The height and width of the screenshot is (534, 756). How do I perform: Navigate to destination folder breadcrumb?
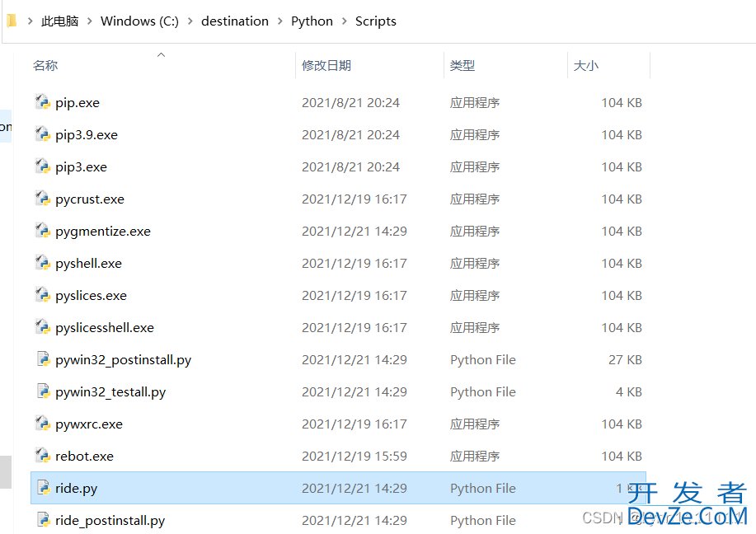click(235, 21)
